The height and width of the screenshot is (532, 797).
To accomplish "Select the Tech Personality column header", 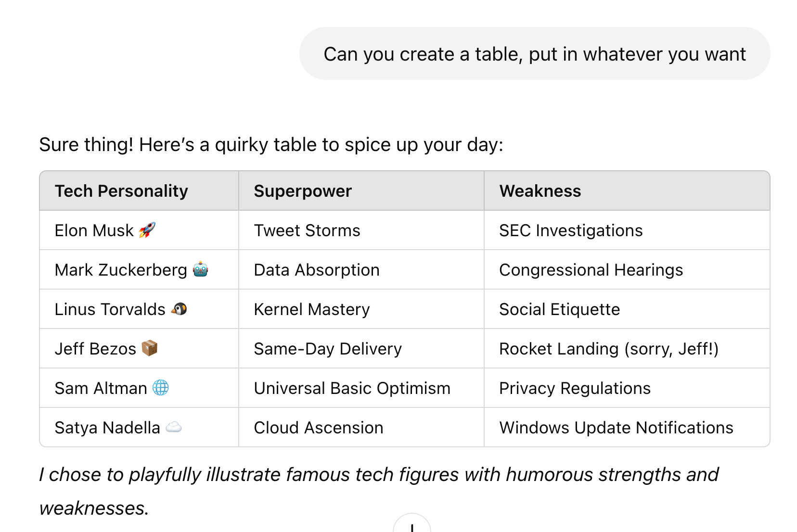I will [x=139, y=191].
